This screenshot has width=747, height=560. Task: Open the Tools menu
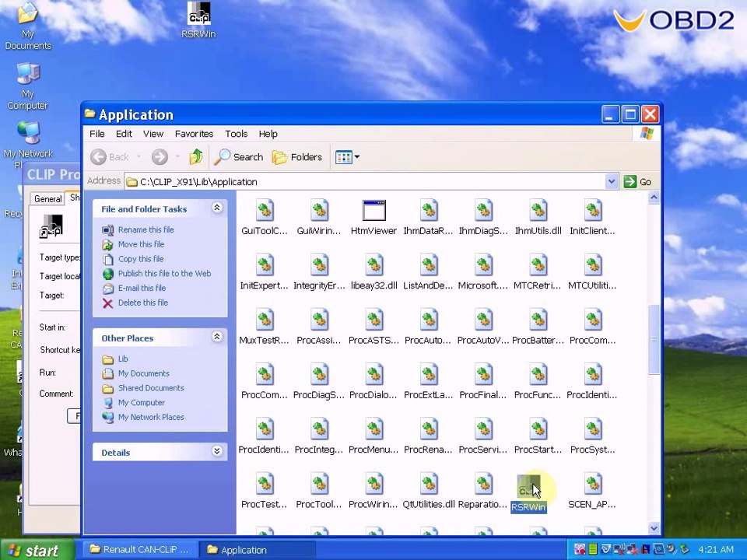(x=237, y=134)
